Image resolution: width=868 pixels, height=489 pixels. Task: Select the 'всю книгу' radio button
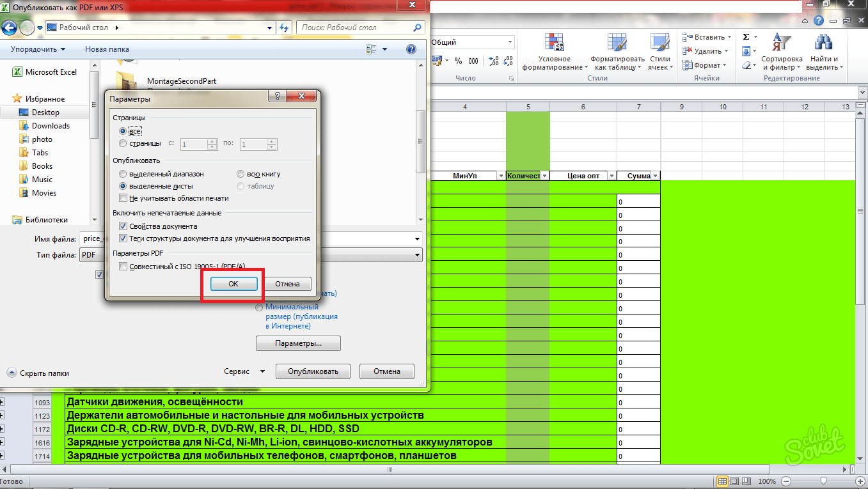point(241,174)
